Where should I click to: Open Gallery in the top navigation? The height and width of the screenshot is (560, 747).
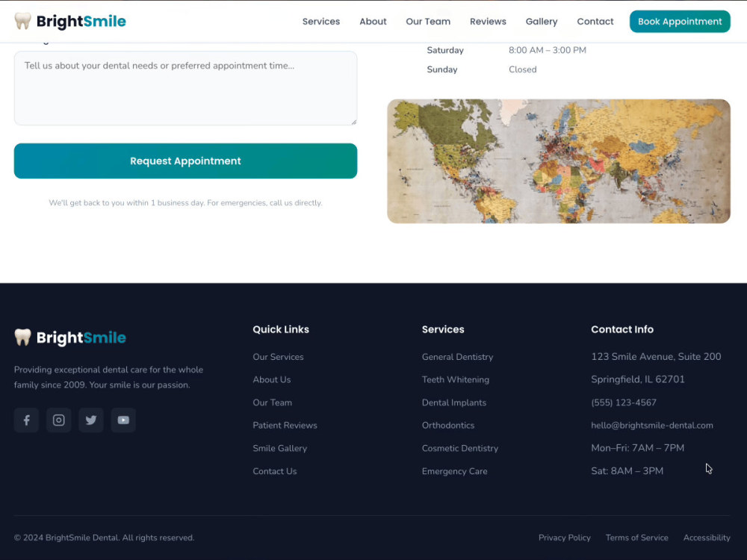tap(542, 22)
